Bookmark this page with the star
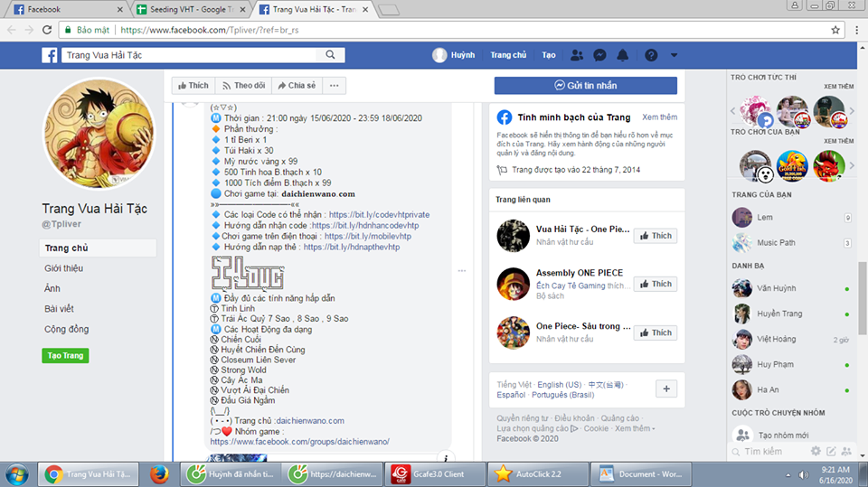 [835, 30]
